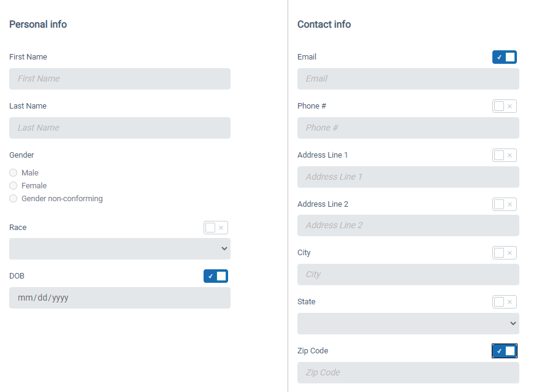This screenshot has width=550, height=392.
Task: Enable the Address Line 2 toggle
Action: [x=505, y=204]
